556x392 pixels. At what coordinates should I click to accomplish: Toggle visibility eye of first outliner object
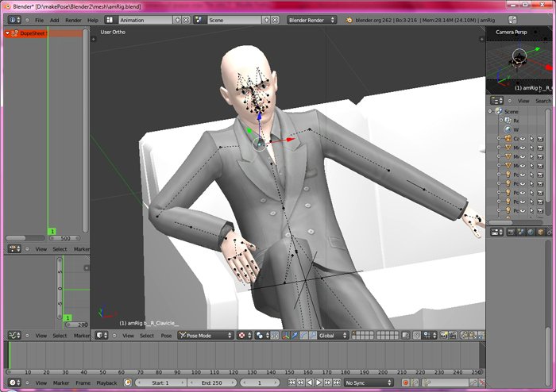[522, 139]
